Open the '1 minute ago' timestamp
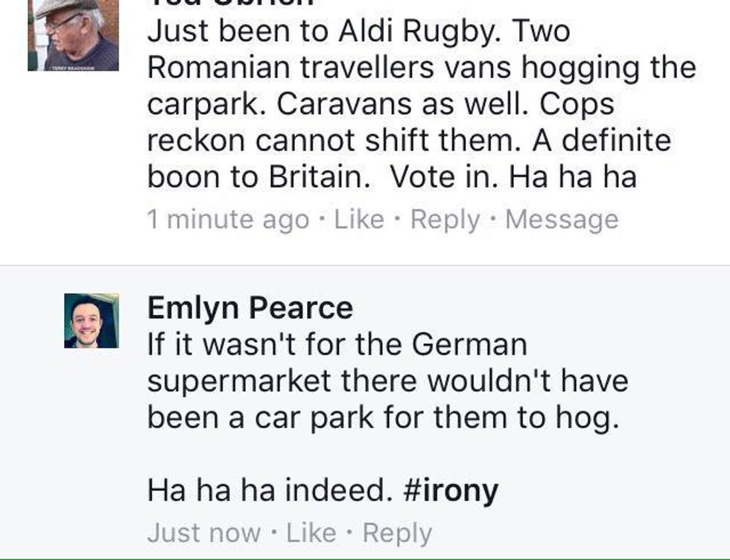This screenshot has height=560, width=730. click(x=228, y=220)
